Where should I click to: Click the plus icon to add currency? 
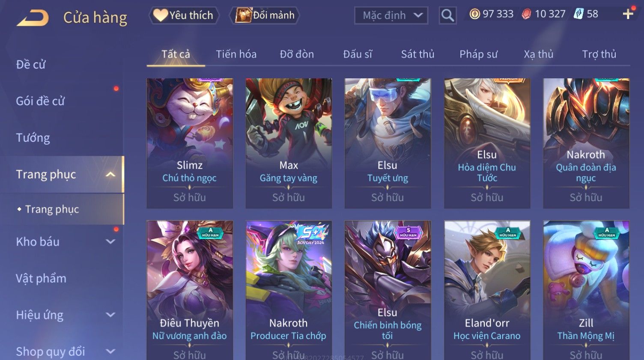pyautogui.click(x=628, y=14)
